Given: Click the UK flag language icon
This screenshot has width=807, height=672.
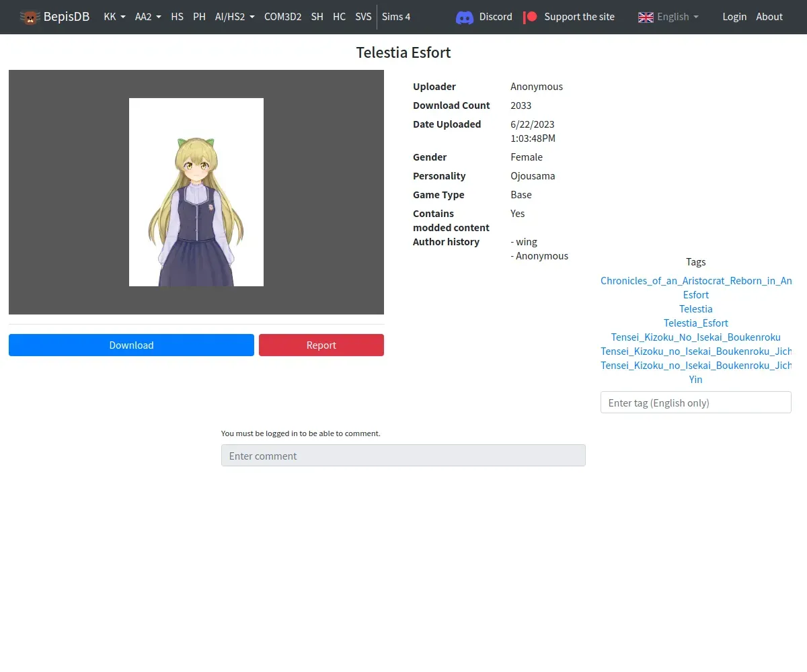Looking at the screenshot, I should point(646,17).
